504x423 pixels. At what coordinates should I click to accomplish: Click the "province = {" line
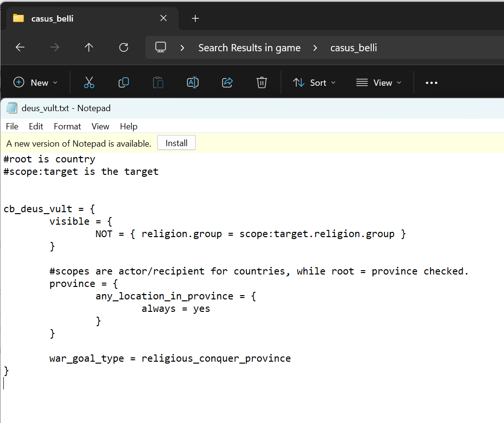coord(84,284)
